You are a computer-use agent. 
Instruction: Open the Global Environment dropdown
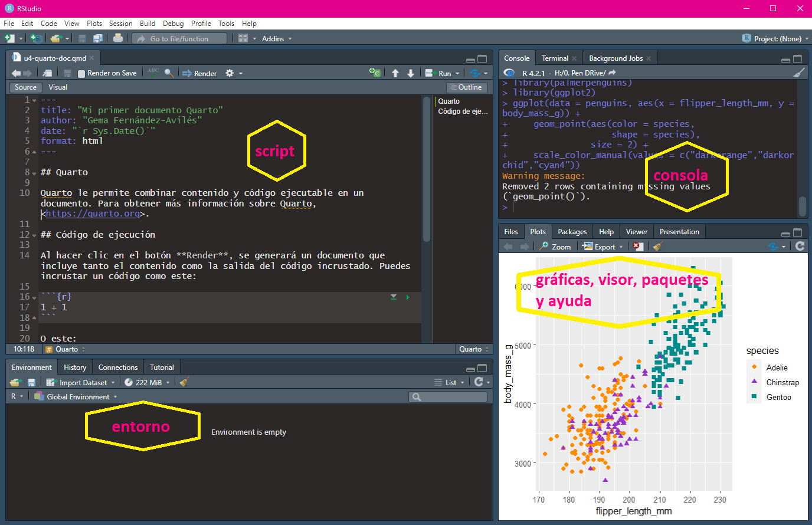[78, 397]
